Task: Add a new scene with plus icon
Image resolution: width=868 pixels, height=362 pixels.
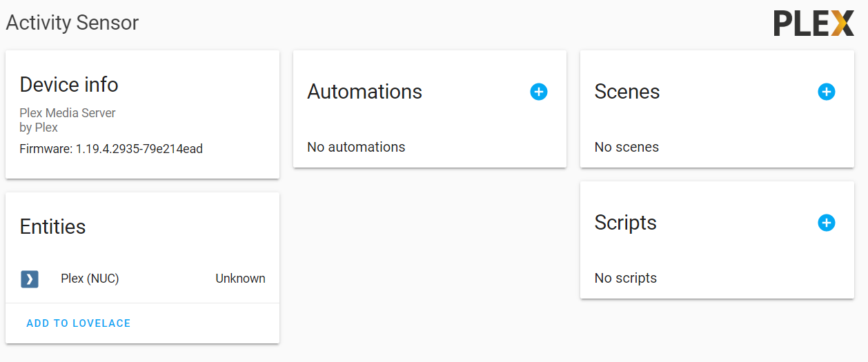Action: click(x=826, y=92)
